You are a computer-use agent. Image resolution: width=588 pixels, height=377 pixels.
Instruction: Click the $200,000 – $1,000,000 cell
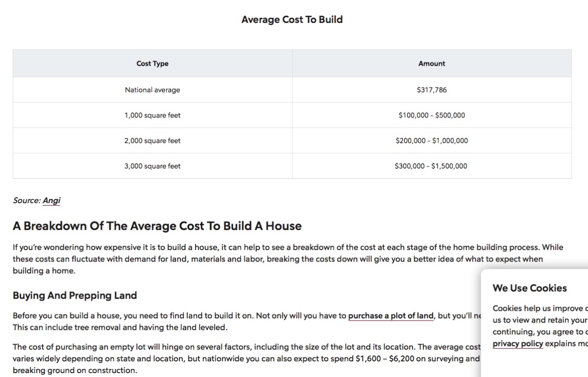click(432, 141)
